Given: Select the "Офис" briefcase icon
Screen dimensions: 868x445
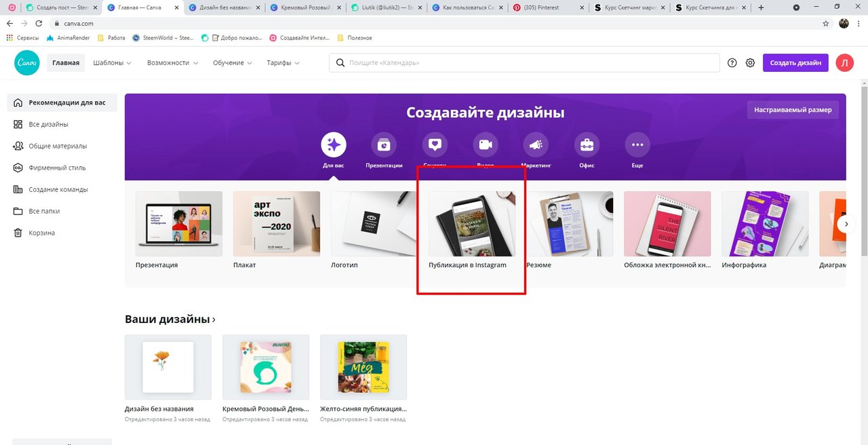Looking at the screenshot, I should click(587, 144).
